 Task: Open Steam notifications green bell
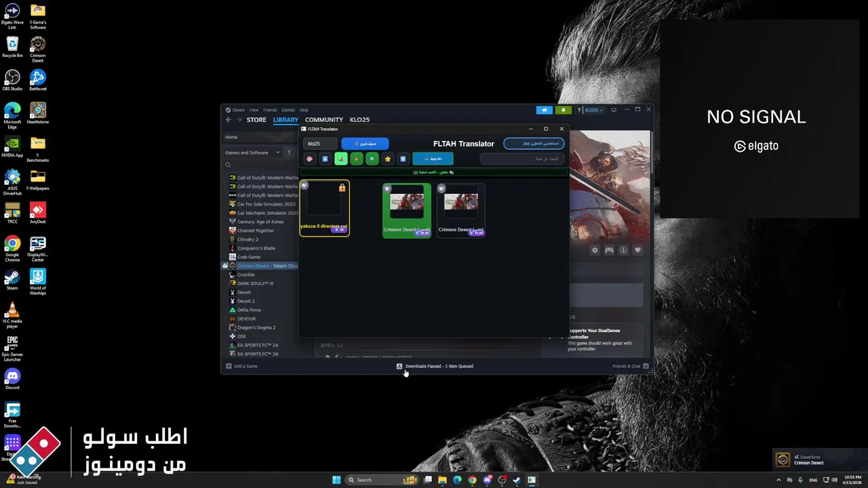click(563, 110)
